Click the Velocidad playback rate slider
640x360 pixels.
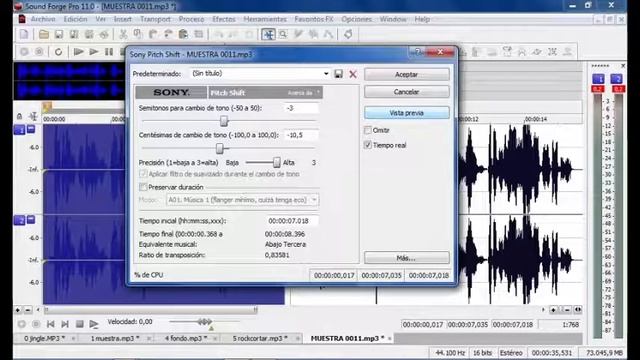point(204,322)
